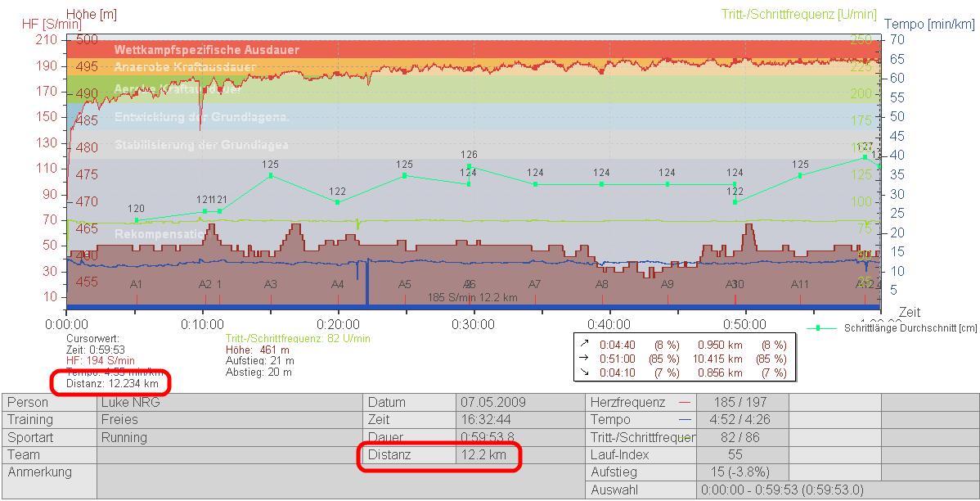This screenshot has width=980, height=501.
Task: Click lap marker A8 on the chart
Action: (x=601, y=284)
